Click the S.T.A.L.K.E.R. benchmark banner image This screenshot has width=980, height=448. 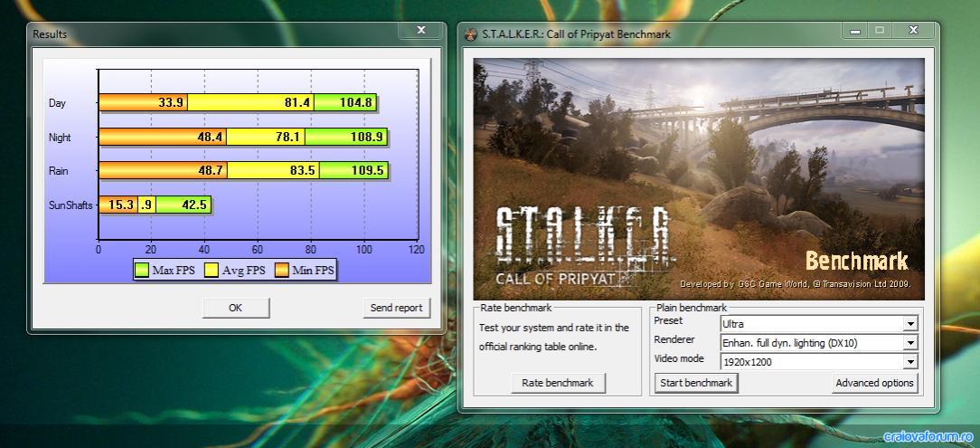(699, 179)
